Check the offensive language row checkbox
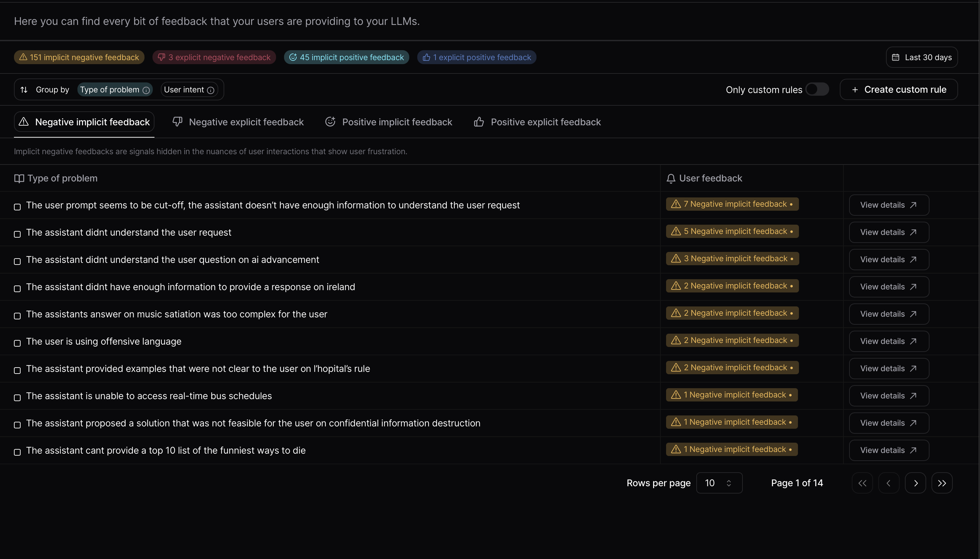This screenshot has height=559, width=980. [17, 343]
